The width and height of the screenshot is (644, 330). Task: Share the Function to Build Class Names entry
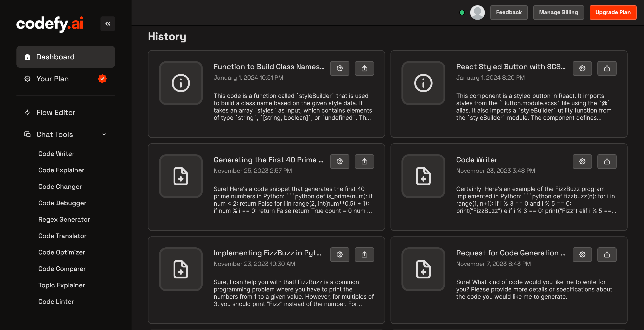click(364, 68)
